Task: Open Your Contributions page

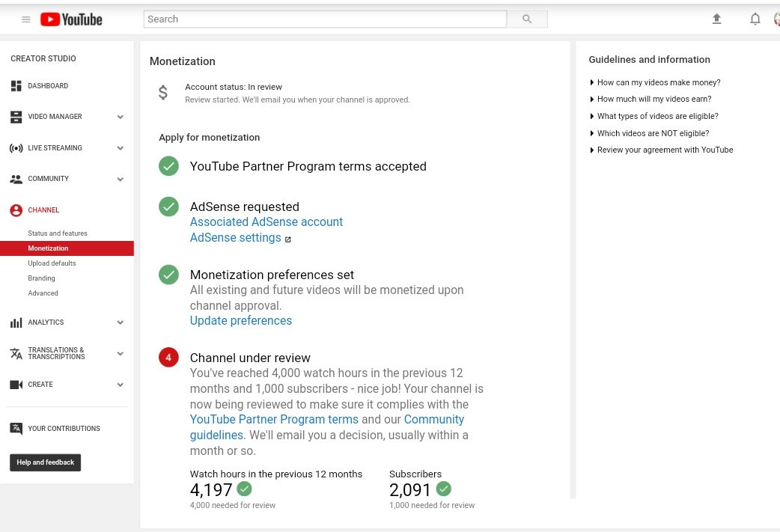Action: click(x=64, y=429)
